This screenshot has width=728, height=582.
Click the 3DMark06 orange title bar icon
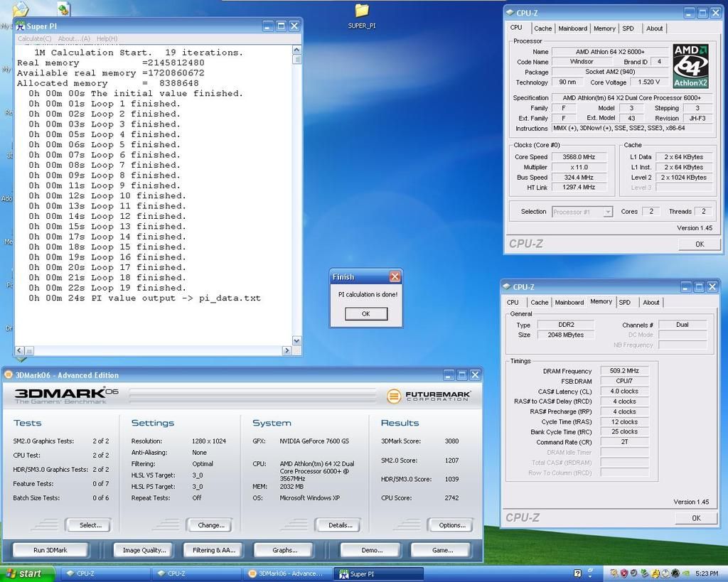(8, 374)
